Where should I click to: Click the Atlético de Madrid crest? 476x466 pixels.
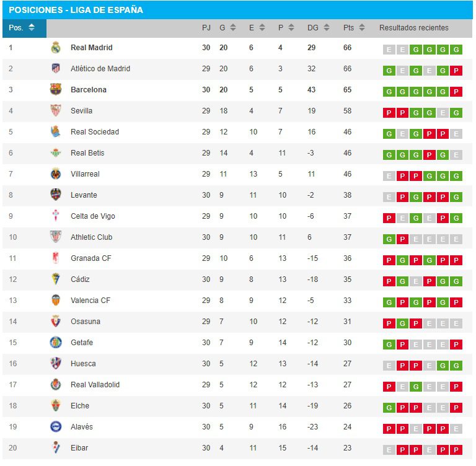(x=56, y=69)
